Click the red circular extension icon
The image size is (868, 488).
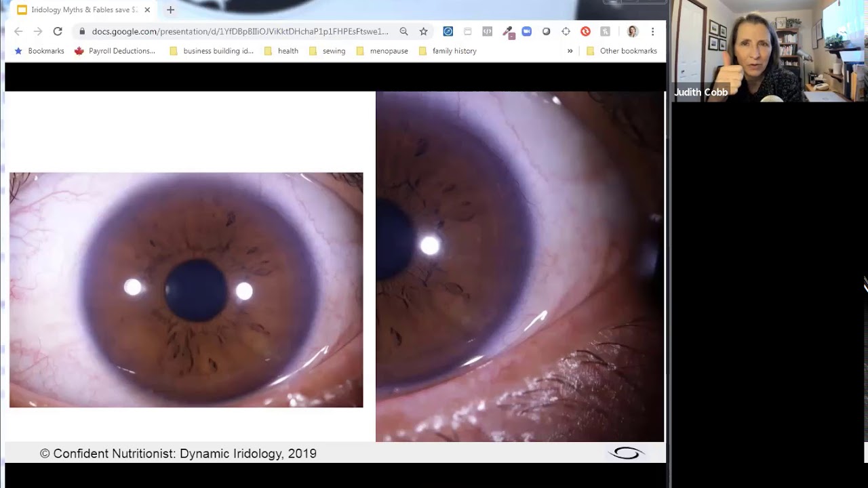tap(585, 31)
